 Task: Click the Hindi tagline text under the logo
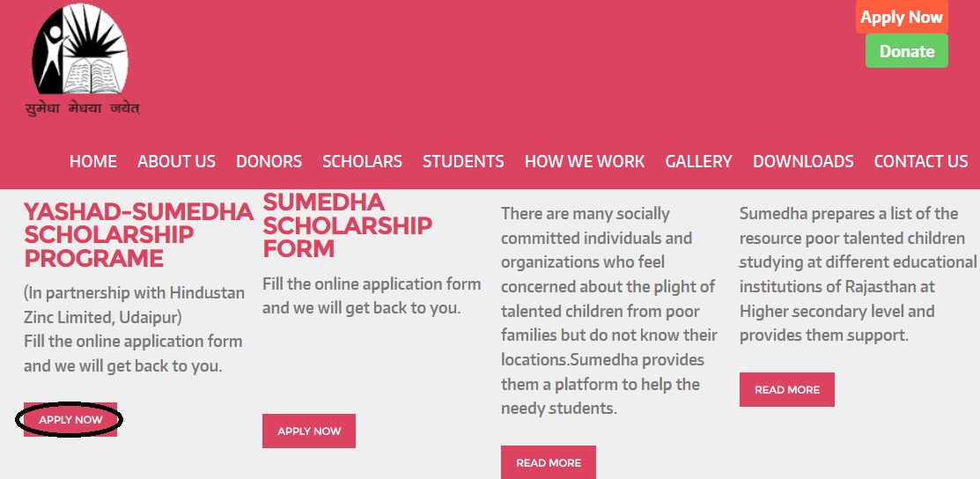pyautogui.click(x=83, y=108)
